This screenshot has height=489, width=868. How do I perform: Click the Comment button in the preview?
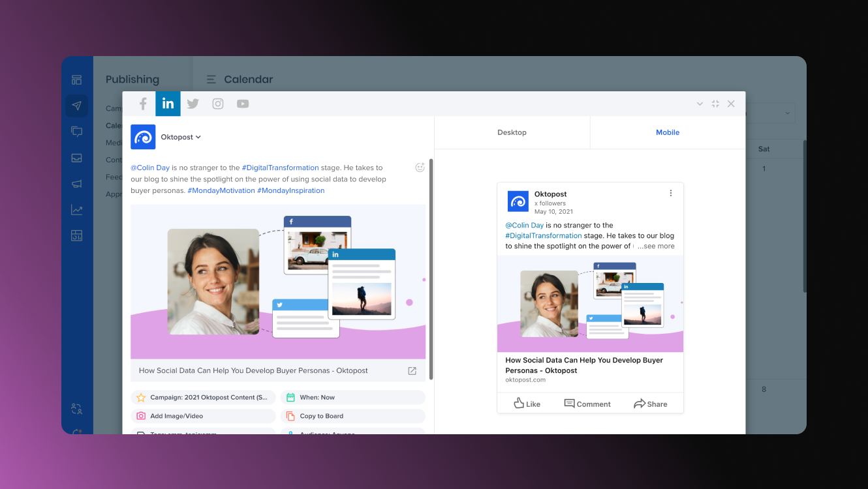587,404
